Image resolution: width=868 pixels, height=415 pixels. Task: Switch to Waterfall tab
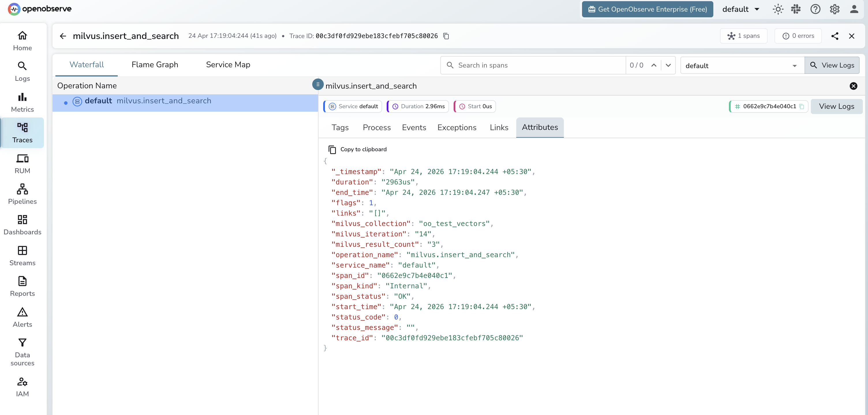[x=87, y=65]
